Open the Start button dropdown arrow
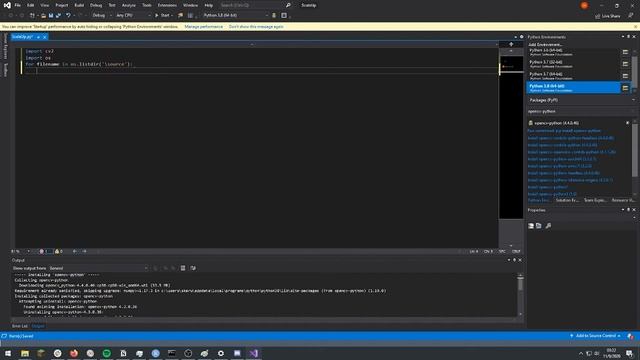This screenshot has height=360, width=640. click(172, 16)
